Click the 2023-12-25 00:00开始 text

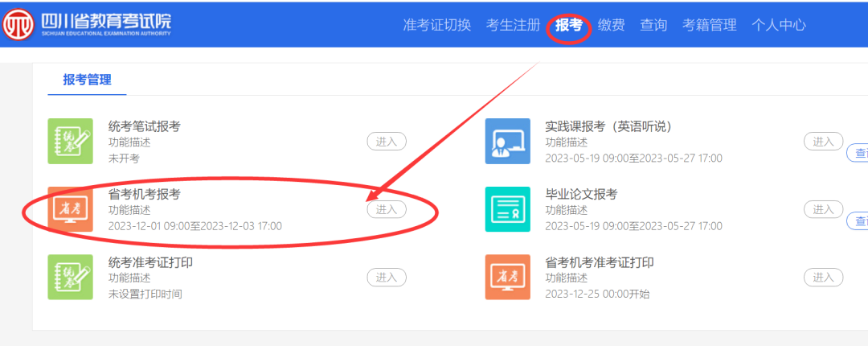(x=597, y=295)
